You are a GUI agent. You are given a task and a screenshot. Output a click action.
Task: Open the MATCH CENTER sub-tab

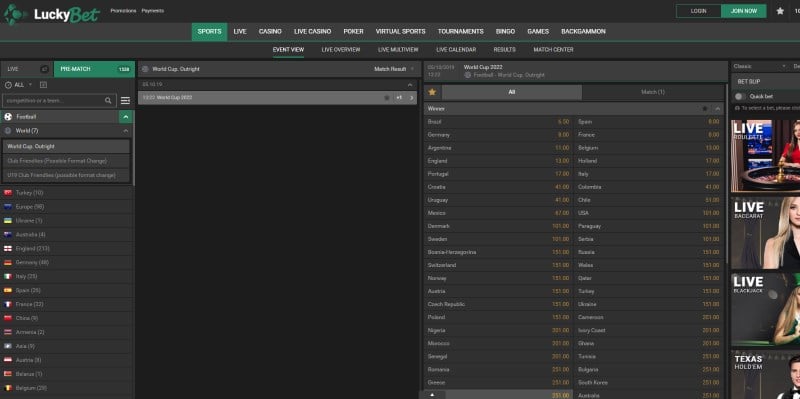554,50
